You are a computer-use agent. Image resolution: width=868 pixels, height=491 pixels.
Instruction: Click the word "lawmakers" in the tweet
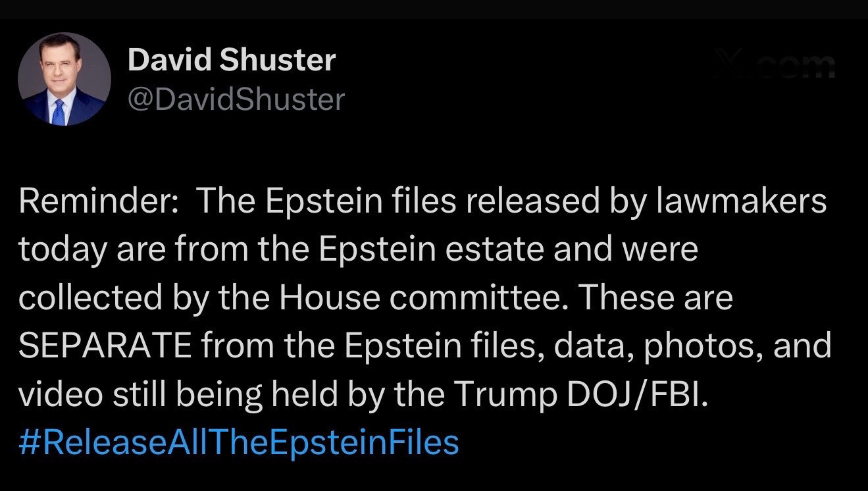click(741, 201)
